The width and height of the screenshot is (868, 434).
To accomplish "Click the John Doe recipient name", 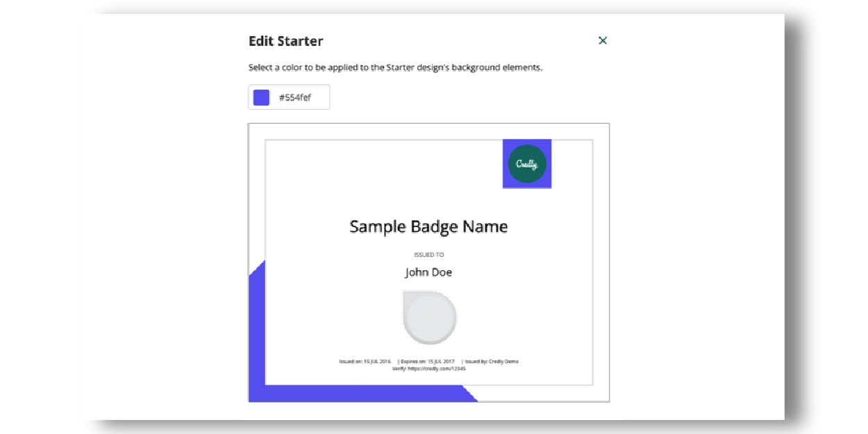I will (x=429, y=272).
